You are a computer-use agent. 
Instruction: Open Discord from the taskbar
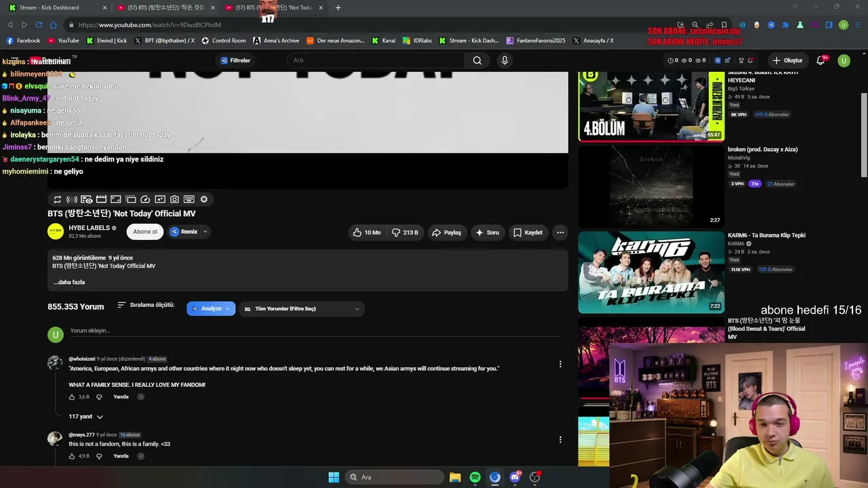click(x=515, y=477)
